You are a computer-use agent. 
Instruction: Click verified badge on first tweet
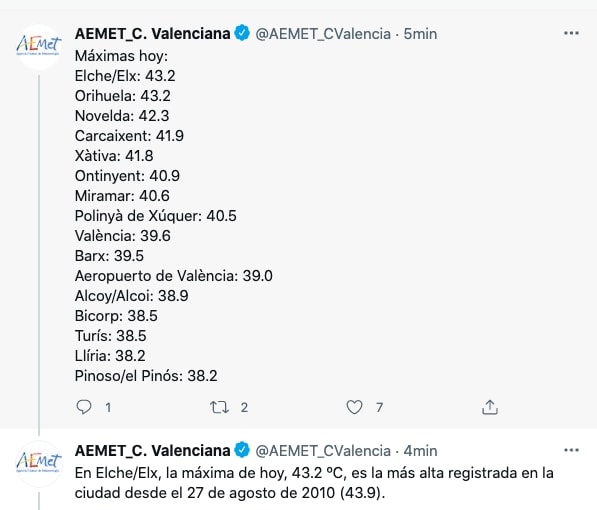click(242, 34)
